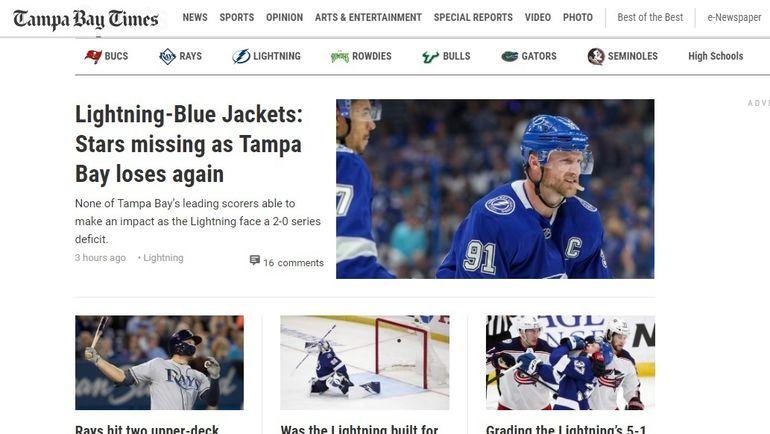Click the Buccaneers flag logo icon

click(x=93, y=56)
